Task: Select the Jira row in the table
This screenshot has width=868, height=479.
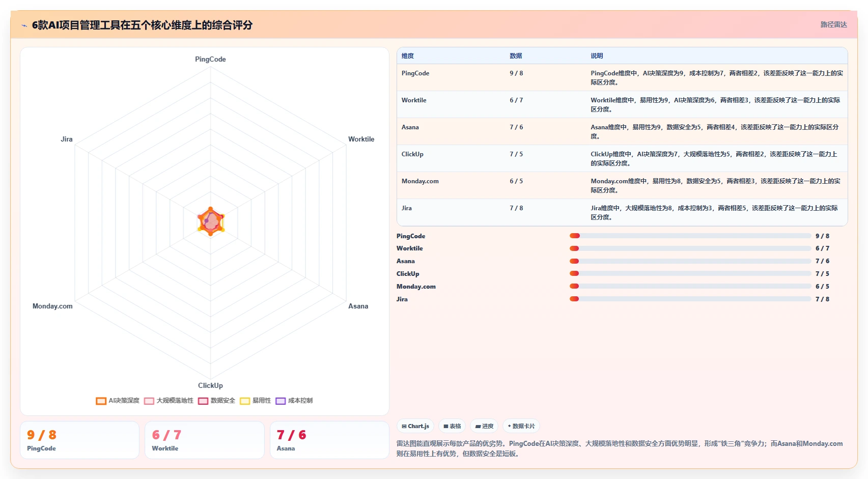Action: pyautogui.click(x=622, y=212)
